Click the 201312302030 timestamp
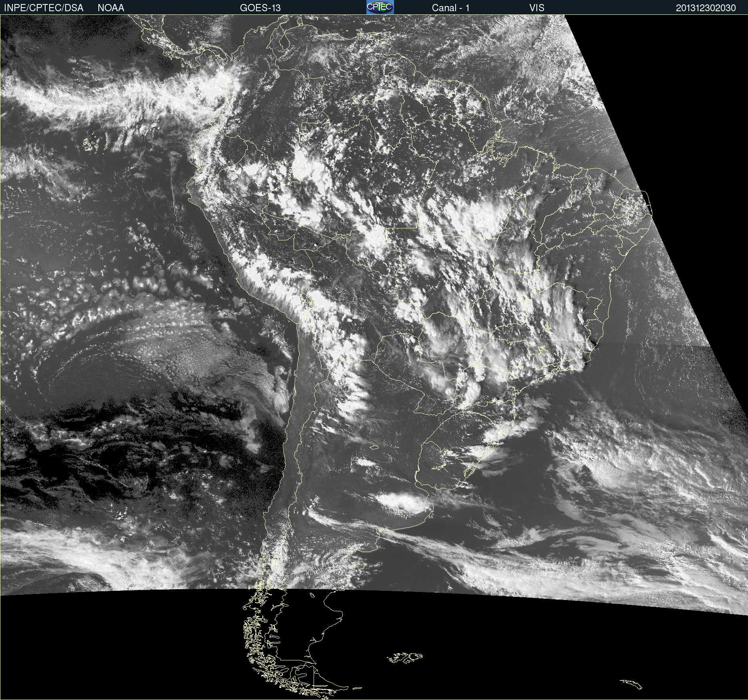This screenshot has width=748, height=700. coord(706,8)
